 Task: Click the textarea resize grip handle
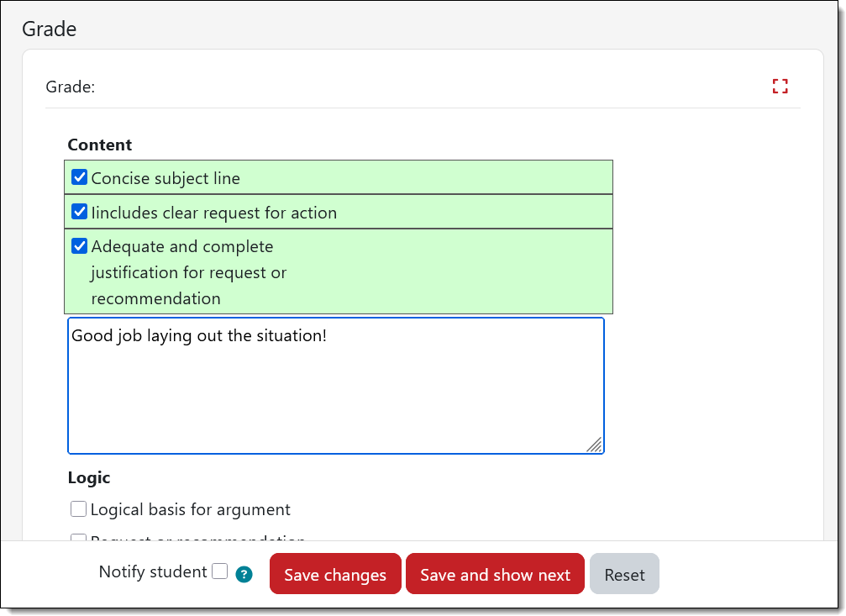[x=596, y=445]
